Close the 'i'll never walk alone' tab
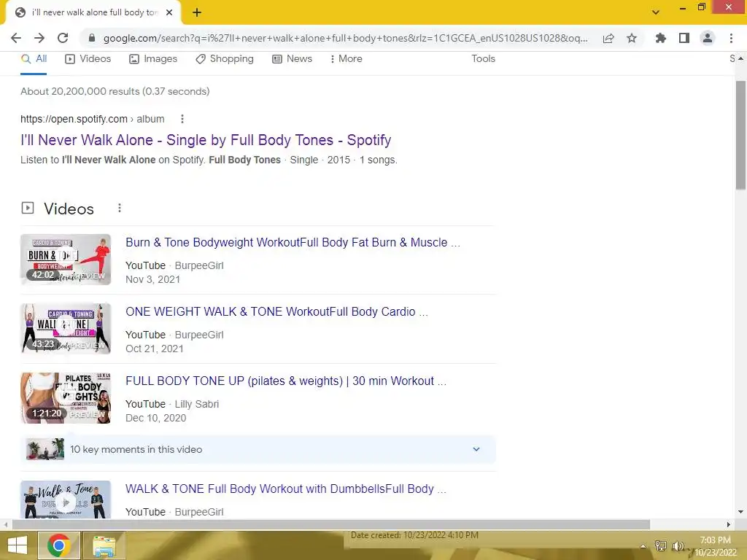 (x=169, y=12)
